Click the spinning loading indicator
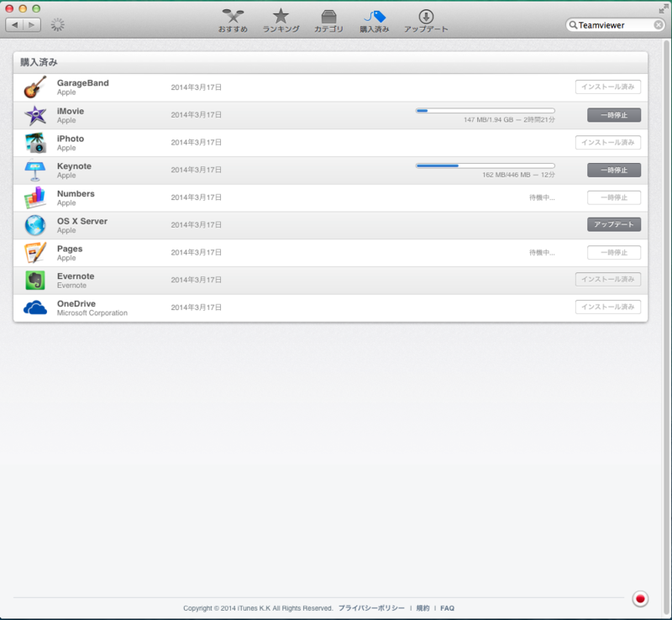The width and height of the screenshot is (672, 620). [x=57, y=25]
